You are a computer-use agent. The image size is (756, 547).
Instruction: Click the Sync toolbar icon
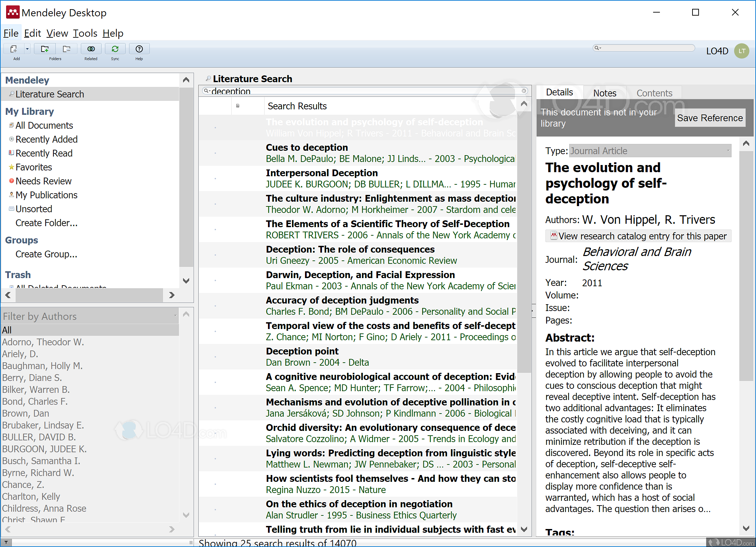pos(115,49)
